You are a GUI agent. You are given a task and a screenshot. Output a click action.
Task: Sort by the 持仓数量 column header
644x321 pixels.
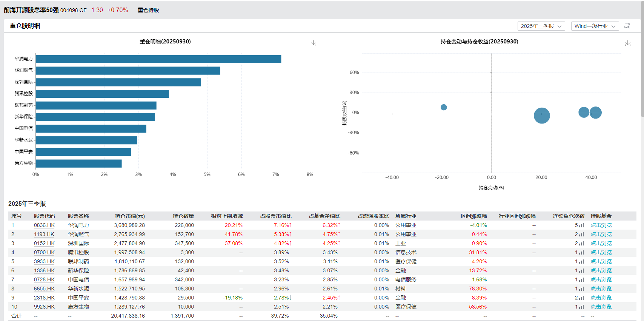183,216
